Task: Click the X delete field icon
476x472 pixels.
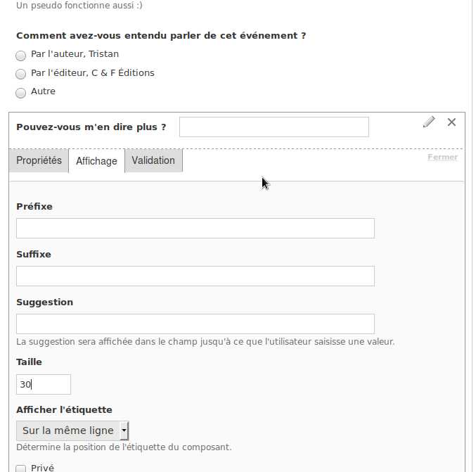Action: point(451,122)
